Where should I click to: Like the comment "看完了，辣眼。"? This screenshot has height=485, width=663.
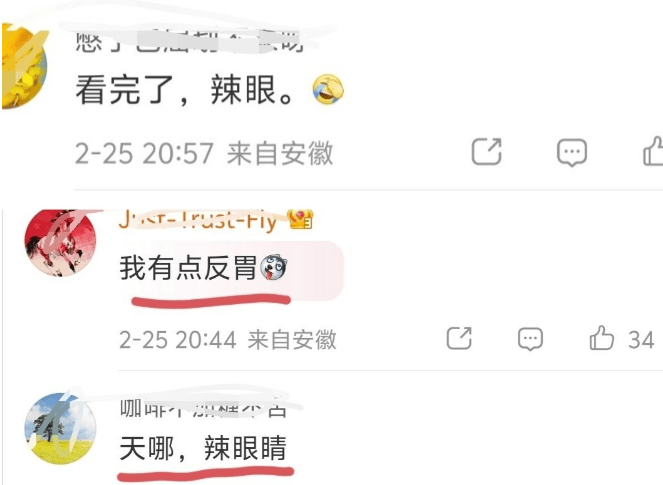[653, 151]
